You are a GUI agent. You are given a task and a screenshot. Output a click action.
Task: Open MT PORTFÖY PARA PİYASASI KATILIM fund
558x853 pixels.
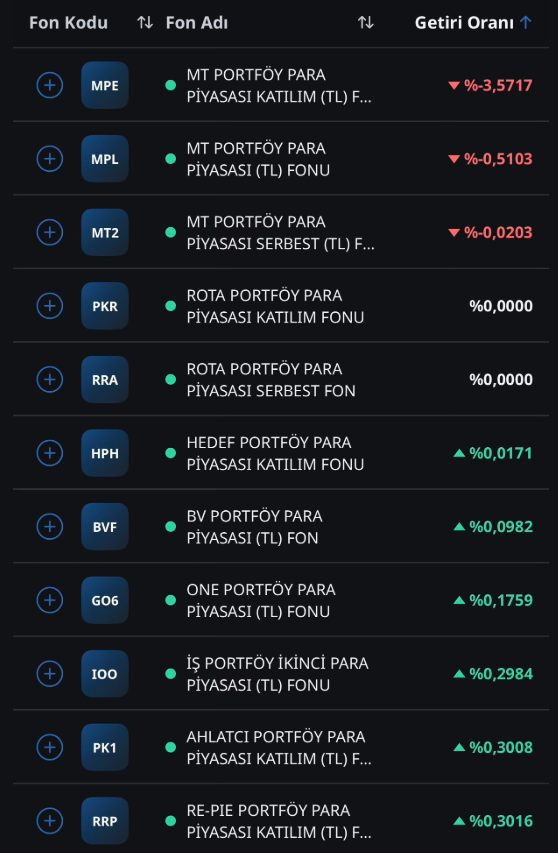coord(279,85)
